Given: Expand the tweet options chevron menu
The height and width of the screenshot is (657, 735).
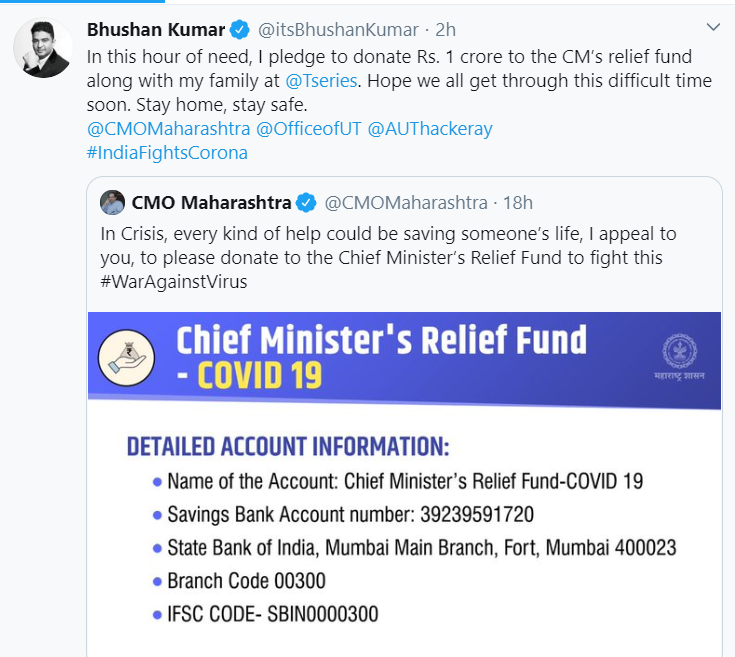Looking at the screenshot, I should pos(713,27).
